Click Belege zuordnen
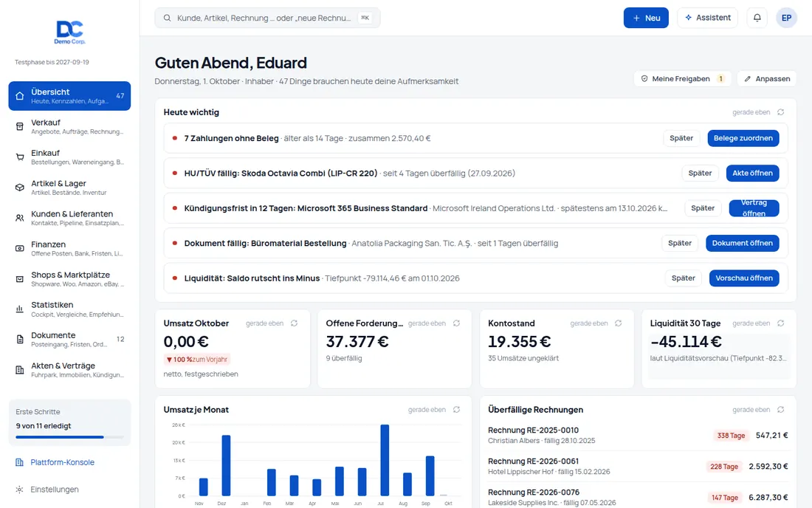Screen dimensions: 812x508 point(743,138)
